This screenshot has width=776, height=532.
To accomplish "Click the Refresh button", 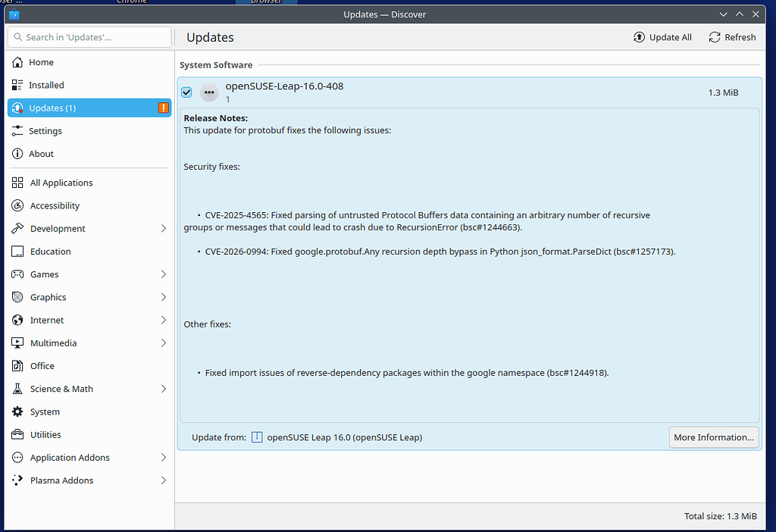I will pyautogui.click(x=733, y=37).
